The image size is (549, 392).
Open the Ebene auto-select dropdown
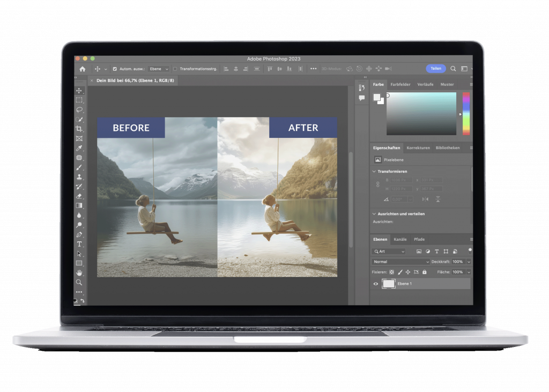tap(159, 69)
